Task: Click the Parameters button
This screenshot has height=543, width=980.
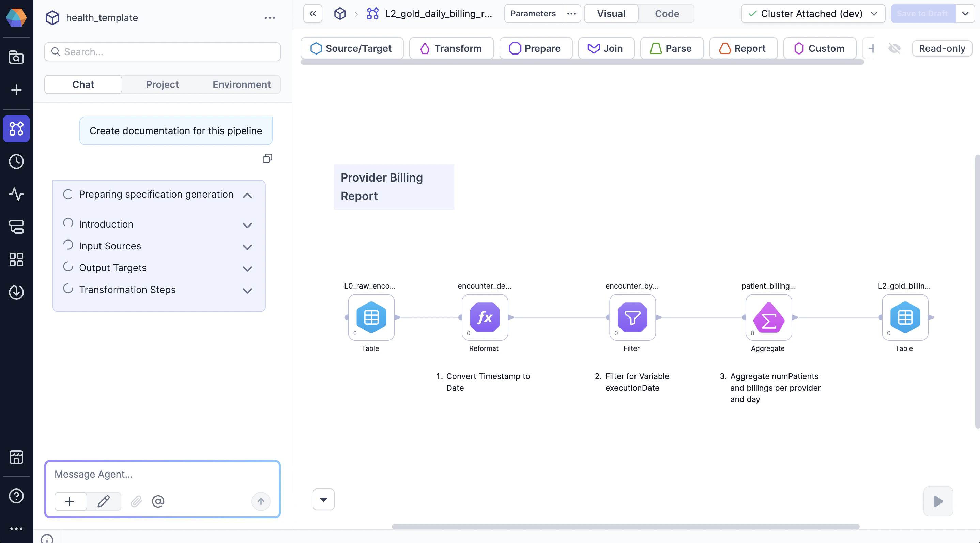Action: (533, 13)
